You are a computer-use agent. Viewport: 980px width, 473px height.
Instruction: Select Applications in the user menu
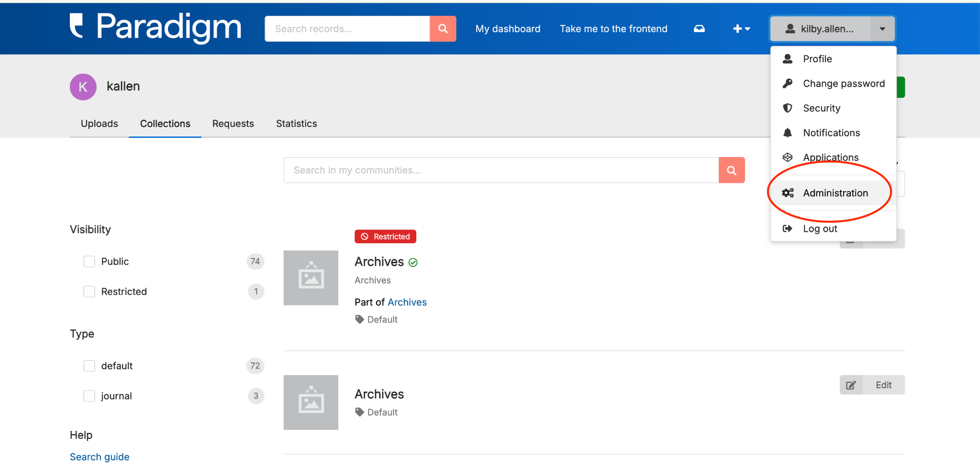pos(833,158)
